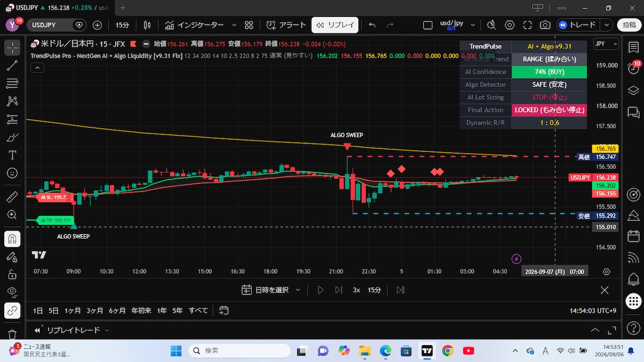This screenshot has height=362, width=644.
Task: Create an アラート alert
Action: click(x=286, y=25)
